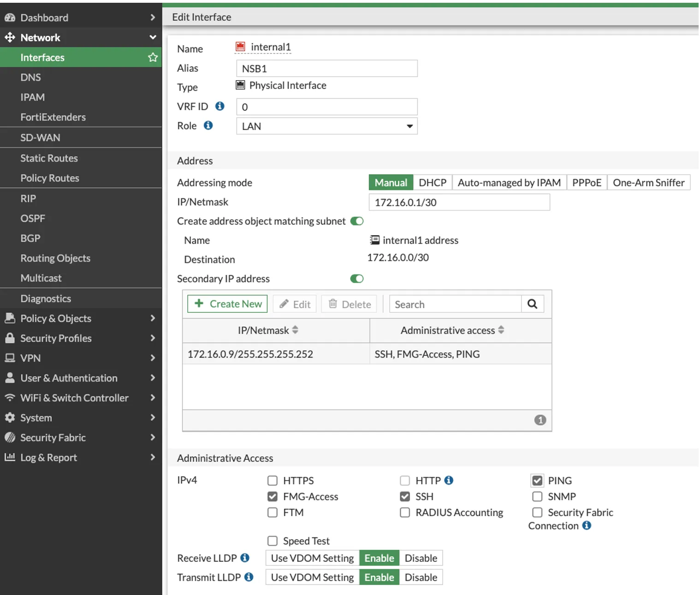Click the HTTP info icon
This screenshot has height=595, width=700.
tap(449, 480)
